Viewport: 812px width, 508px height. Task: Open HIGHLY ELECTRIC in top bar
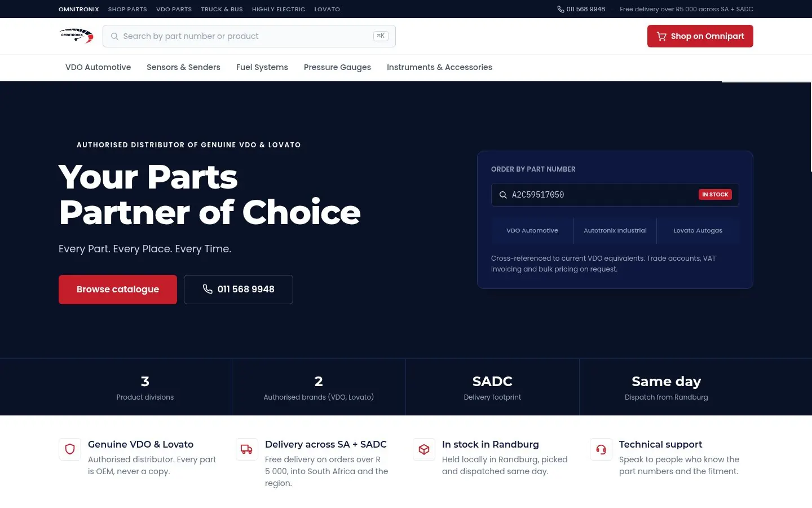279,9
